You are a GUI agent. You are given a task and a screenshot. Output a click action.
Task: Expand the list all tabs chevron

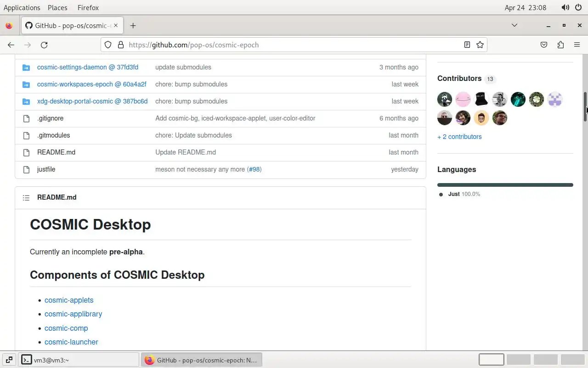514,25
